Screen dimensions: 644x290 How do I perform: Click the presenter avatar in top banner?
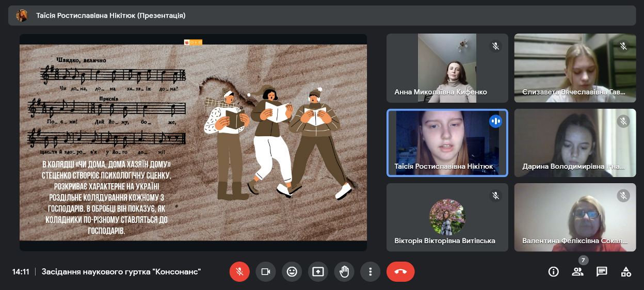tap(22, 15)
